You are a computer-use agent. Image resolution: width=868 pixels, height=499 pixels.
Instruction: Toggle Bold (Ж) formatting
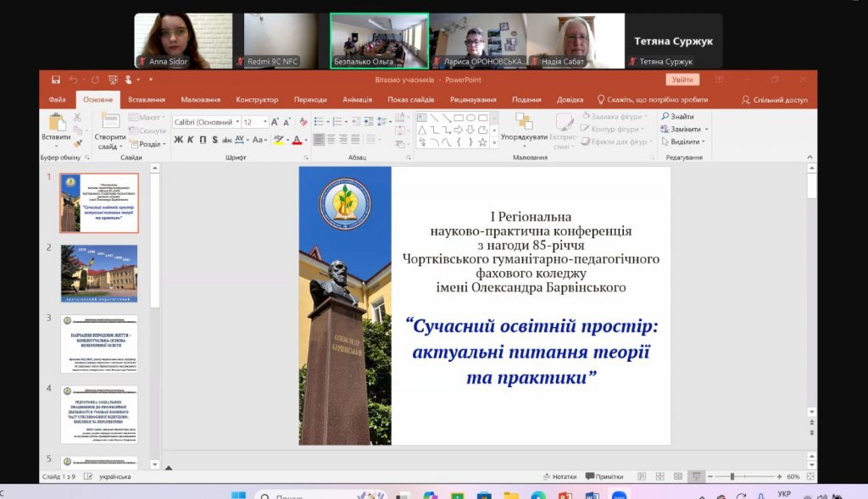click(x=178, y=140)
